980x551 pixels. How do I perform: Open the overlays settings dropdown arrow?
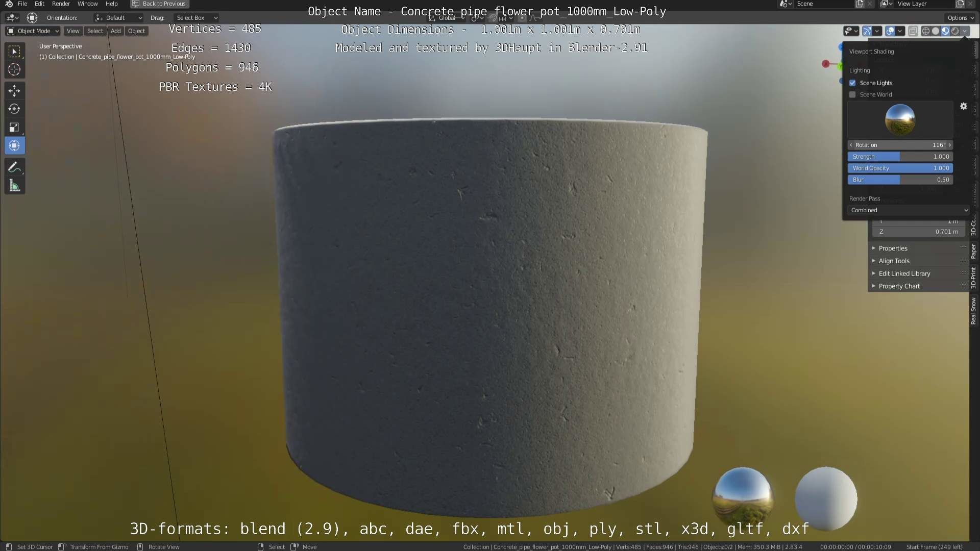click(x=900, y=31)
